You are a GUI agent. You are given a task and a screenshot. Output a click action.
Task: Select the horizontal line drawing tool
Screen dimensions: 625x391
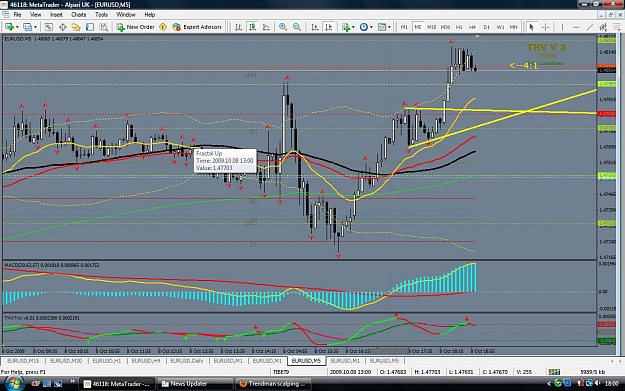coord(576,27)
